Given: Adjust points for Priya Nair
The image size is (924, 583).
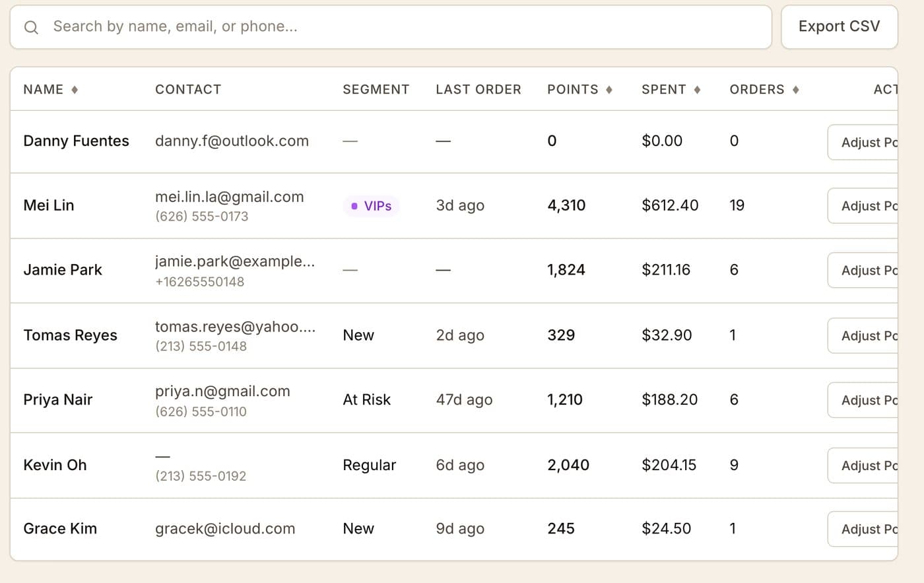Looking at the screenshot, I should tap(863, 400).
